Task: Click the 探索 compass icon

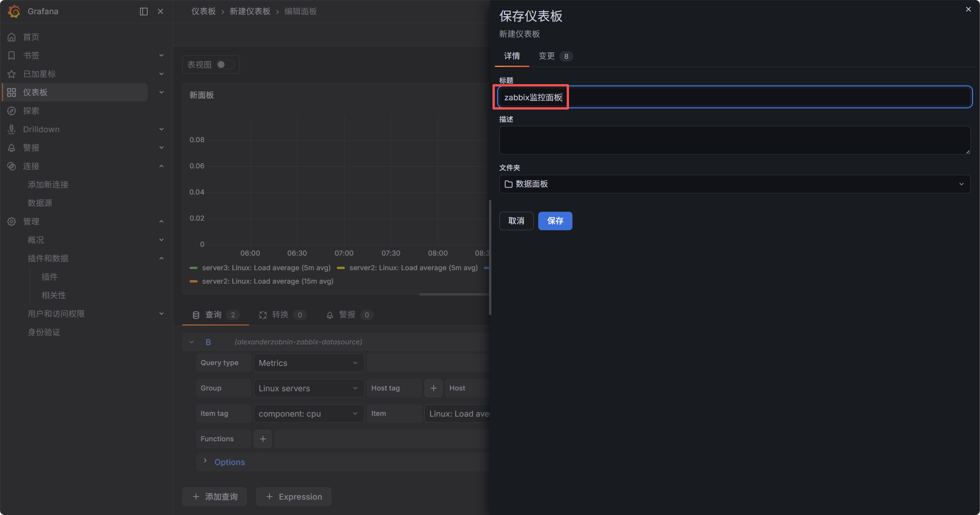Action: point(12,111)
